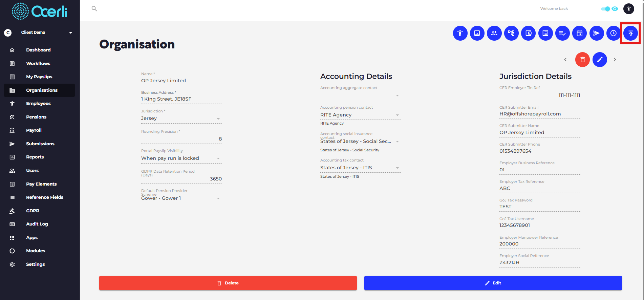The width and height of the screenshot is (644, 300).
Task: Click the image icon in the blue toolbar
Action: (477, 33)
